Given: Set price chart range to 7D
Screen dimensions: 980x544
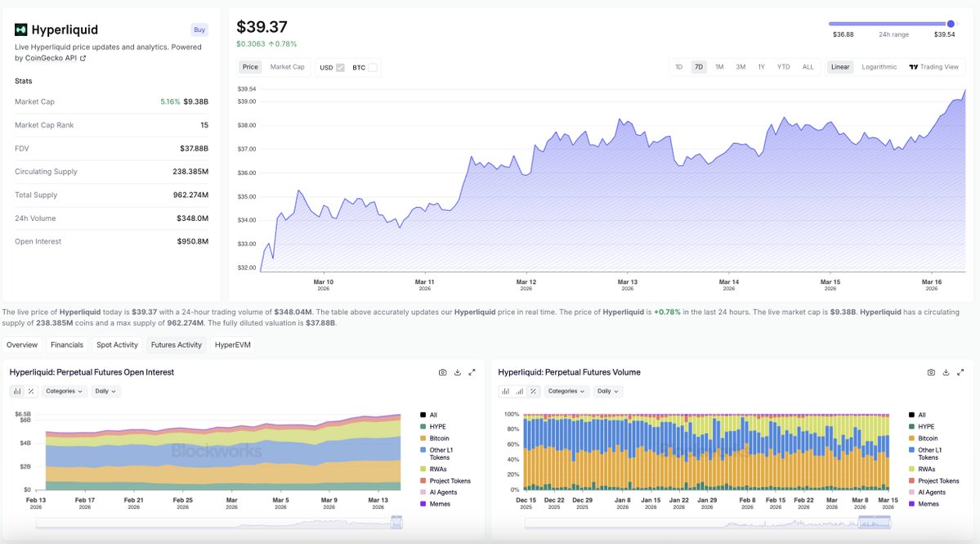Looking at the screenshot, I should [x=699, y=67].
